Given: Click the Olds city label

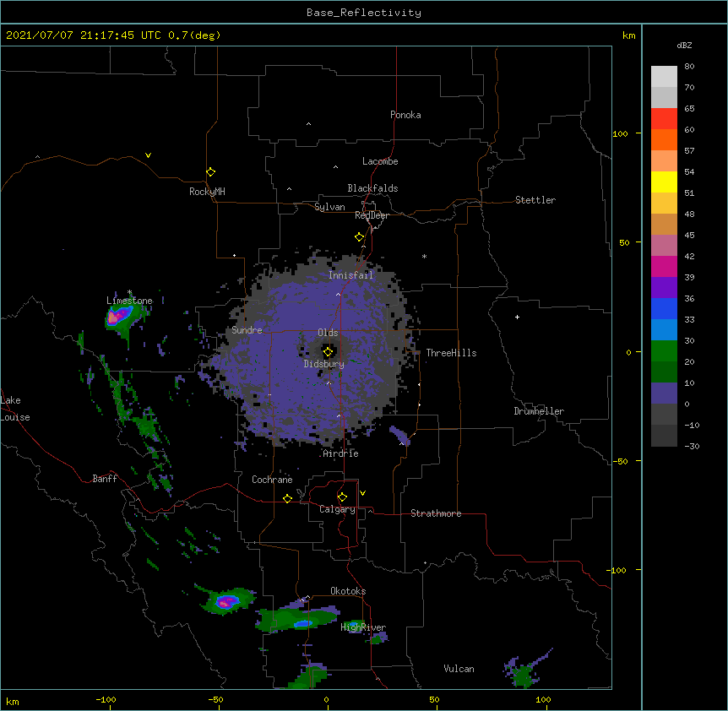Looking at the screenshot, I should coord(328,333).
